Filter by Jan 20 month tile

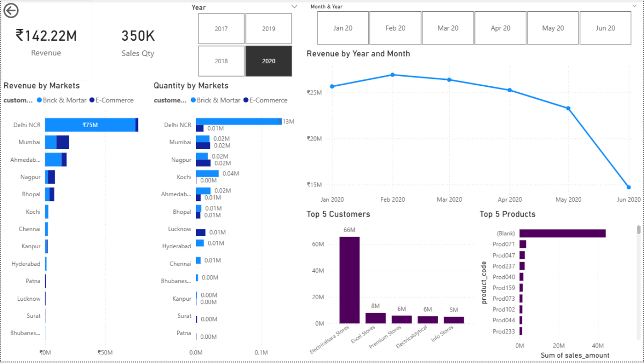pyautogui.click(x=343, y=28)
